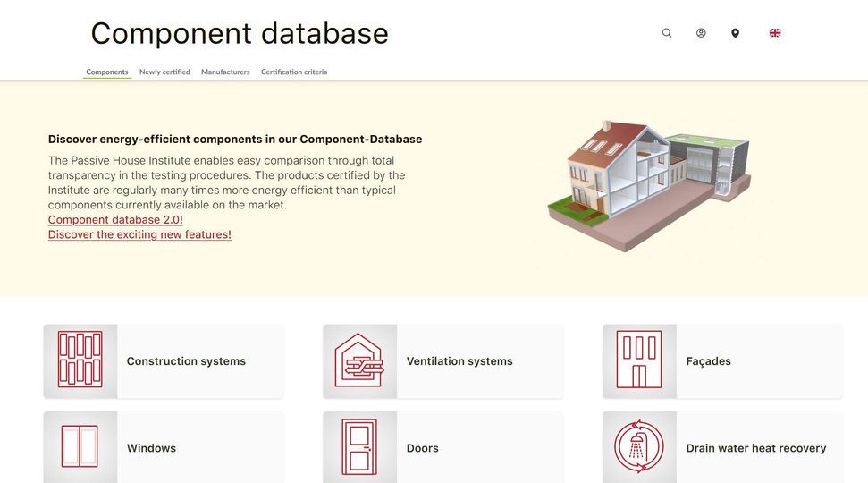Open the user account icon
Image resolution: width=868 pixels, height=483 pixels.
coord(701,33)
